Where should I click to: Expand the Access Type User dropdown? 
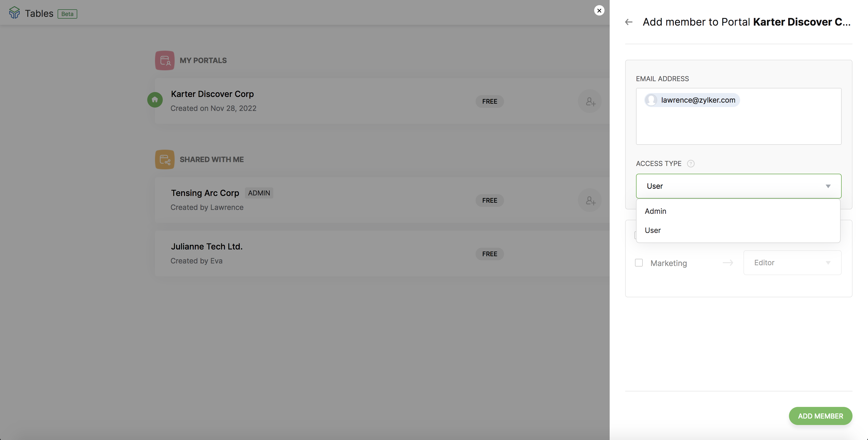[x=738, y=186]
